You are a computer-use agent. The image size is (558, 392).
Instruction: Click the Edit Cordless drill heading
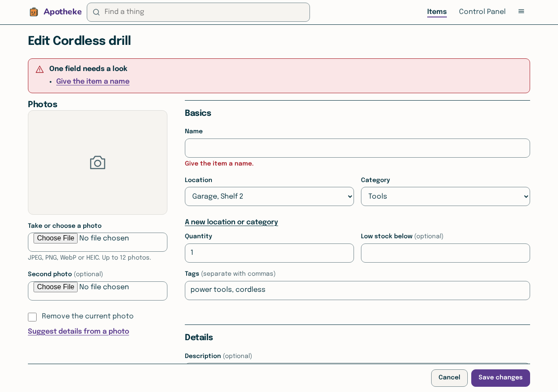(79, 41)
